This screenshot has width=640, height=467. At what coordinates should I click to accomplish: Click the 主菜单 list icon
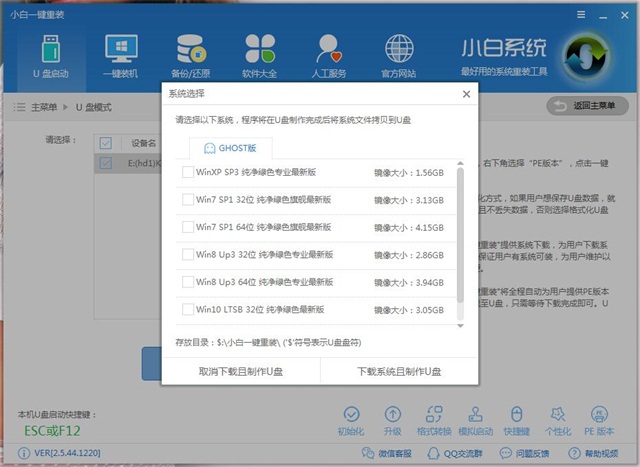pyautogui.click(x=19, y=107)
